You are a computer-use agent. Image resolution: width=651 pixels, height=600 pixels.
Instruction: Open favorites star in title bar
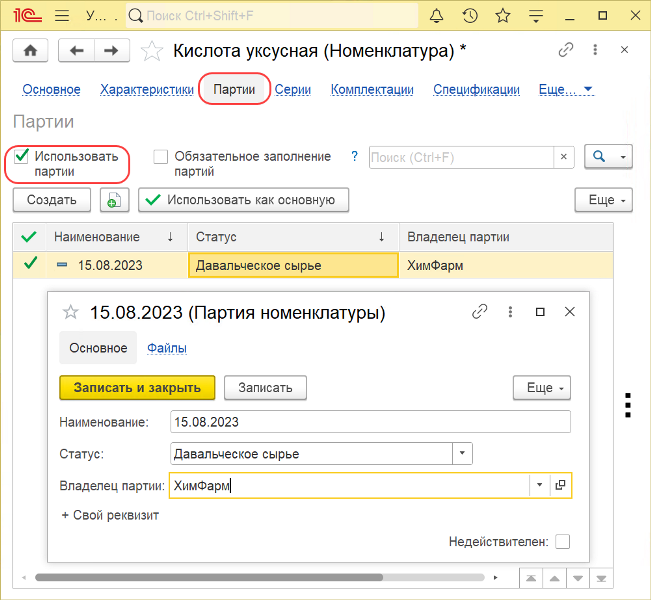click(x=503, y=16)
